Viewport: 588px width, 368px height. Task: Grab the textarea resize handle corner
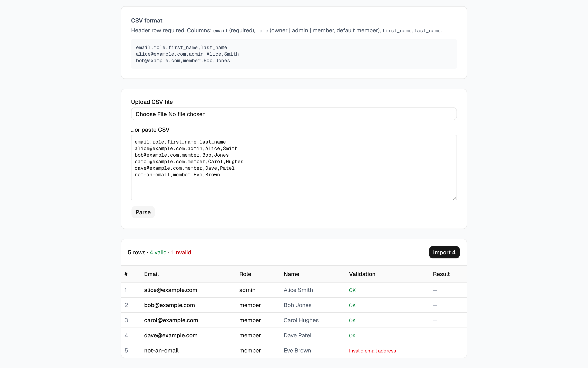click(455, 198)
